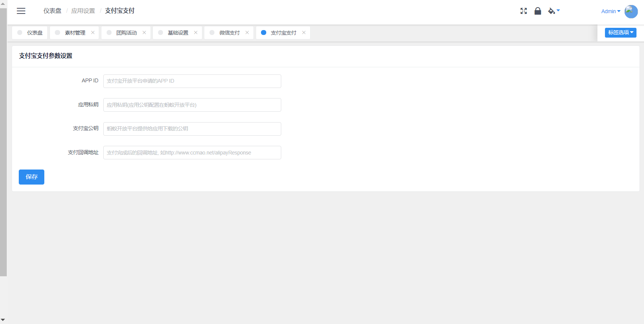Close the 微信支付 tab
644x324 pixels.
click(247, 33)
